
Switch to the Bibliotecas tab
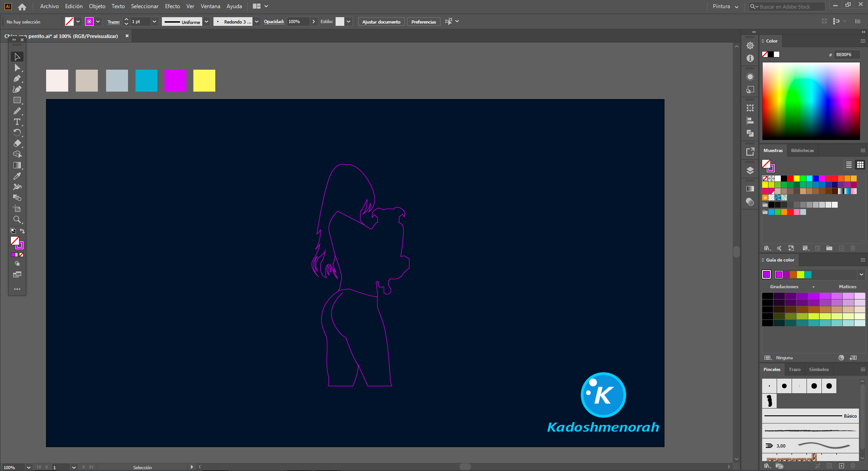pyautogui.click(x=802, y=151)
